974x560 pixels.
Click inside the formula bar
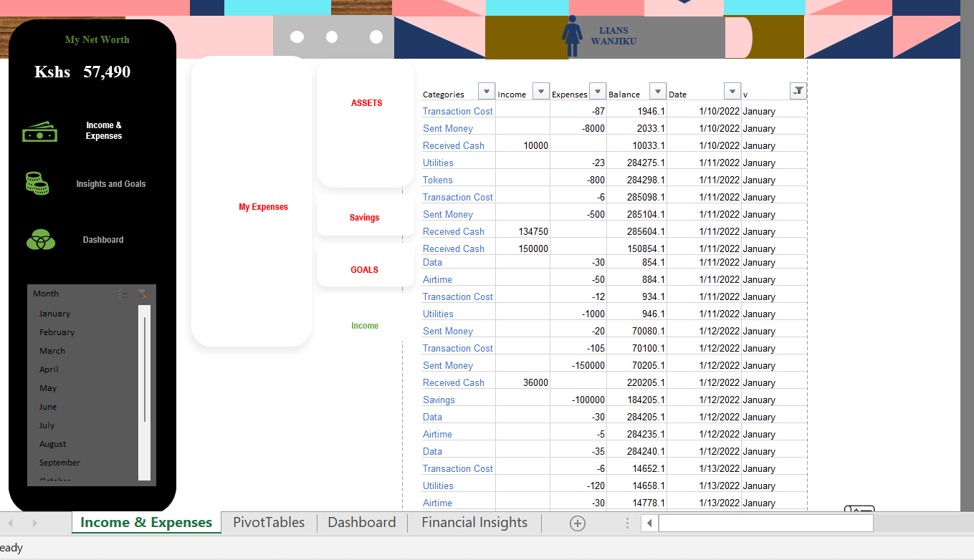pos(765,523)
